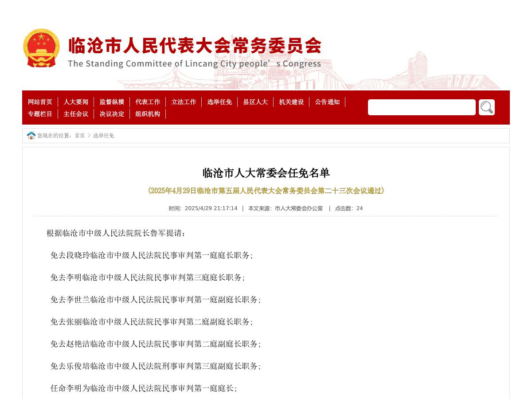Image resolution: width=532 pixels, height=399 pixels.
Task: Click the 选举任免 breadcrumb link
Action: (x=103, y=136)
